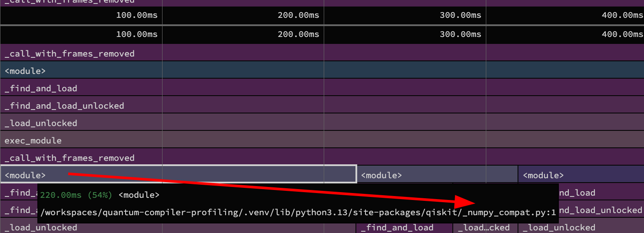Click the teal full-width <module> frame
The image size is (644, 233).
click(x=322, y=70)
